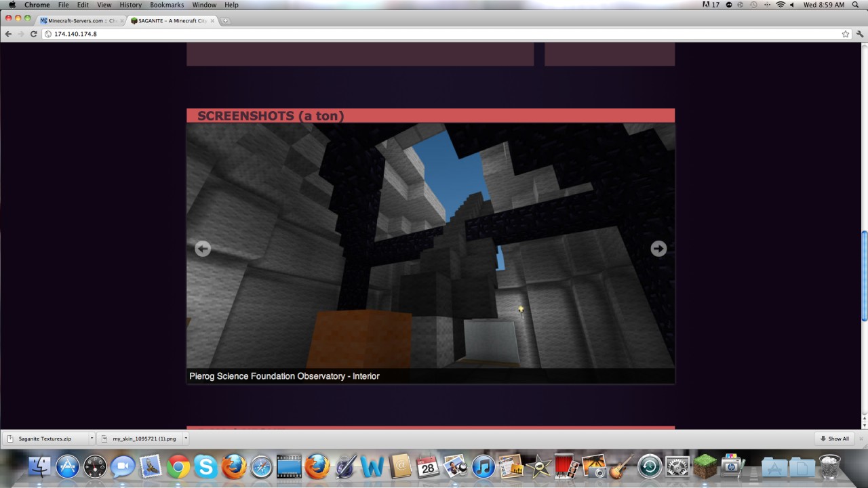Go to the next screenshot slide
The width and height of the screenshot is (868, 488).
pyautogui.click(x=658, y=249)
